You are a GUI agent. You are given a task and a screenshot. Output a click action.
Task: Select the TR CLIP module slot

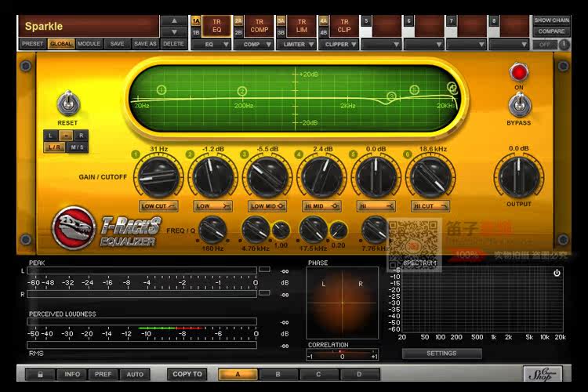pyautogui.click(x=344, y=26)
